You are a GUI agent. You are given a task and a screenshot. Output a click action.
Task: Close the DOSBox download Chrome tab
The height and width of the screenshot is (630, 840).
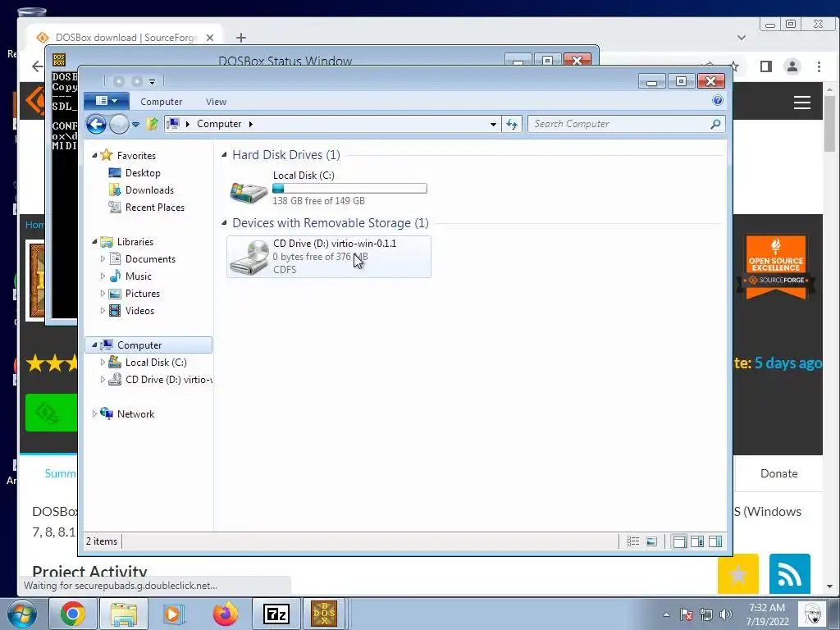[x=210, y=38]
